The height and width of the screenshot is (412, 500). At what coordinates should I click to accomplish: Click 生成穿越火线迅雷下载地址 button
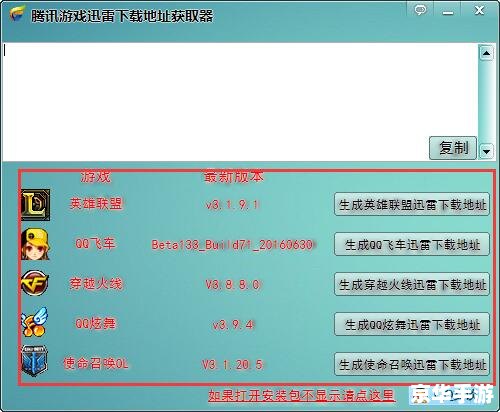tap(412, 284)
